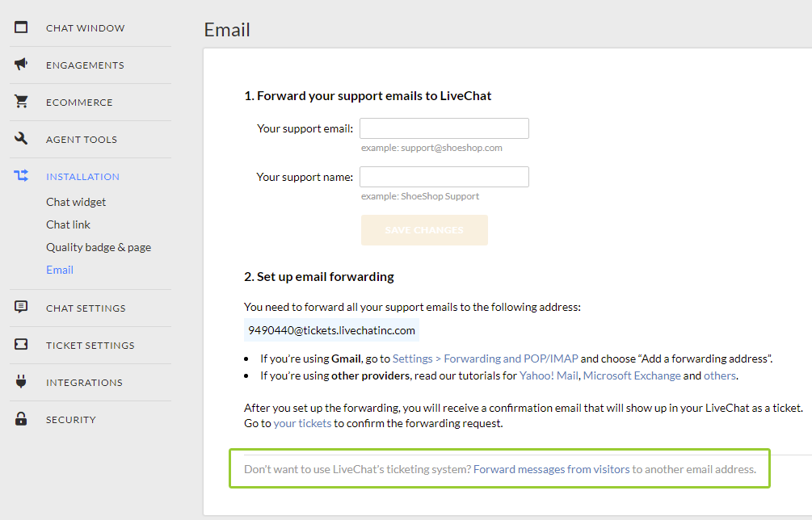Open the Yahoo! Mail tutorial link
Screen dimensions: 812x520
click(x=549, y=375)
